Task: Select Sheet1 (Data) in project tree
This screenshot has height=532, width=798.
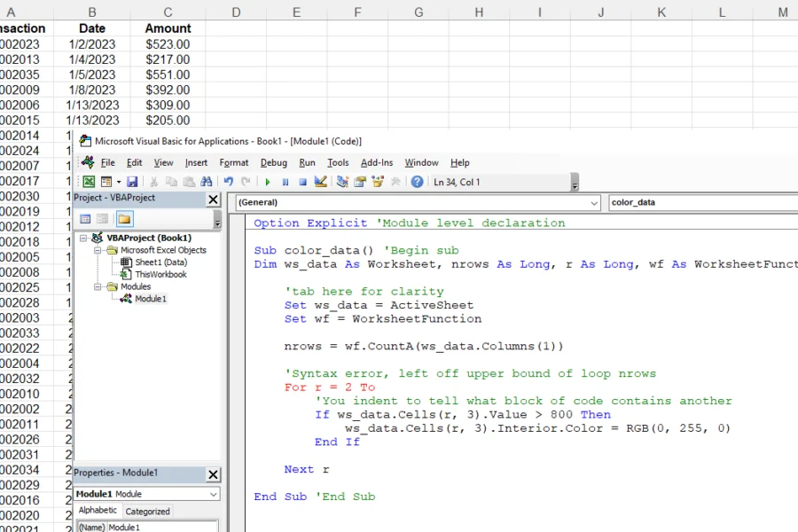Action: (x=160, y=262)
